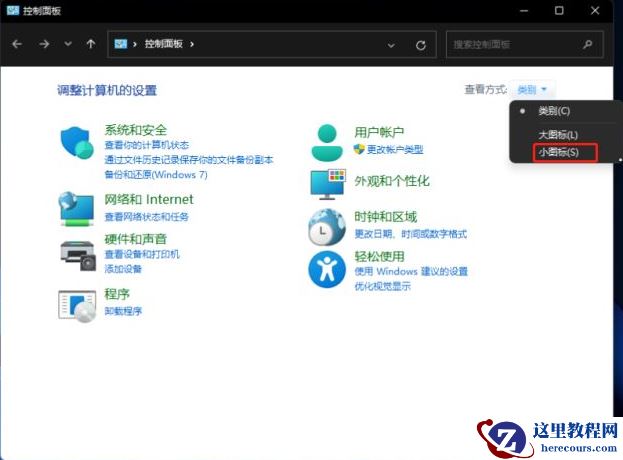Image resolution: width=623 pixels, height=460 pixels.
Task: Open 程序 category link
Action: (x=117, y=294)
